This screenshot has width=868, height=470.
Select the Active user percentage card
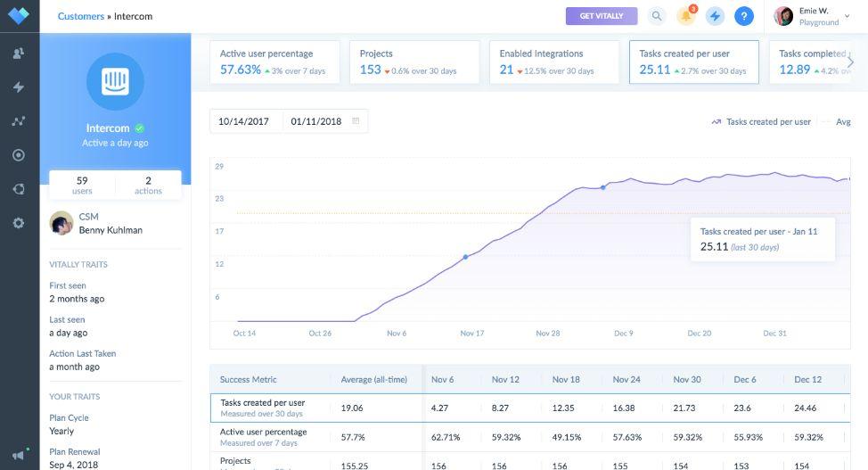point(274,62)
